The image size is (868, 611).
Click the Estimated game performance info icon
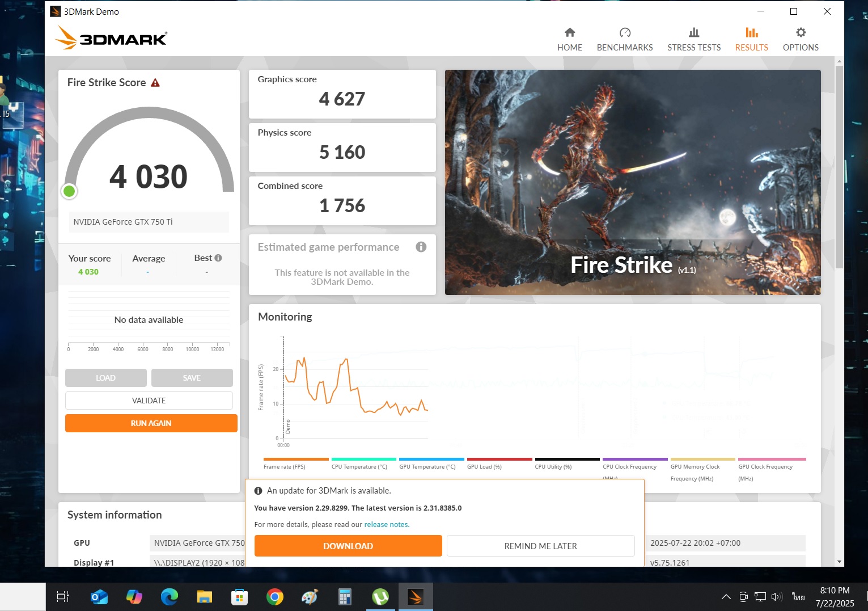(x=421, y=247)
